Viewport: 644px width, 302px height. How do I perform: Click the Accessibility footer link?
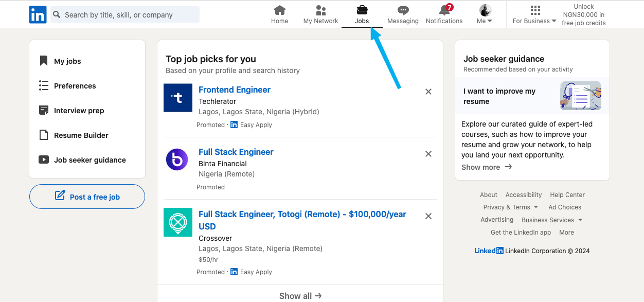[524, 195]
